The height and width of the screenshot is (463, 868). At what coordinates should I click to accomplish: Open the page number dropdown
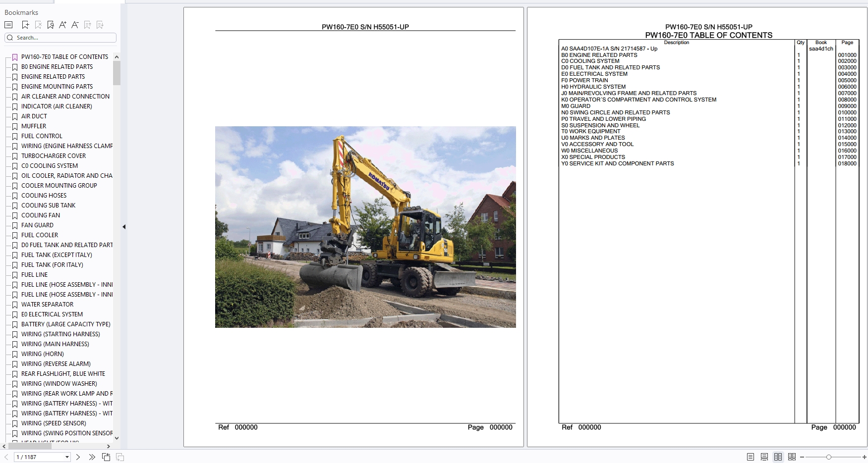pos(66,457)
